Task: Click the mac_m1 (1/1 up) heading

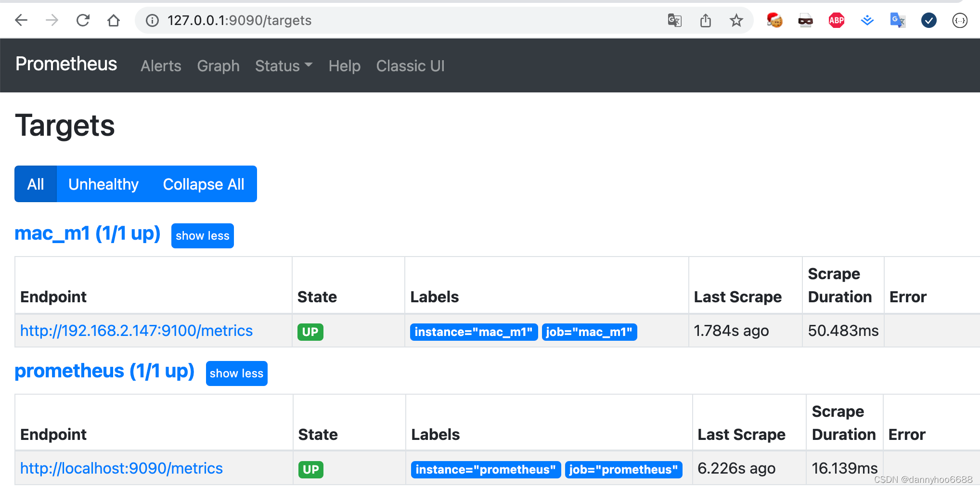Action: coord(88,233)
